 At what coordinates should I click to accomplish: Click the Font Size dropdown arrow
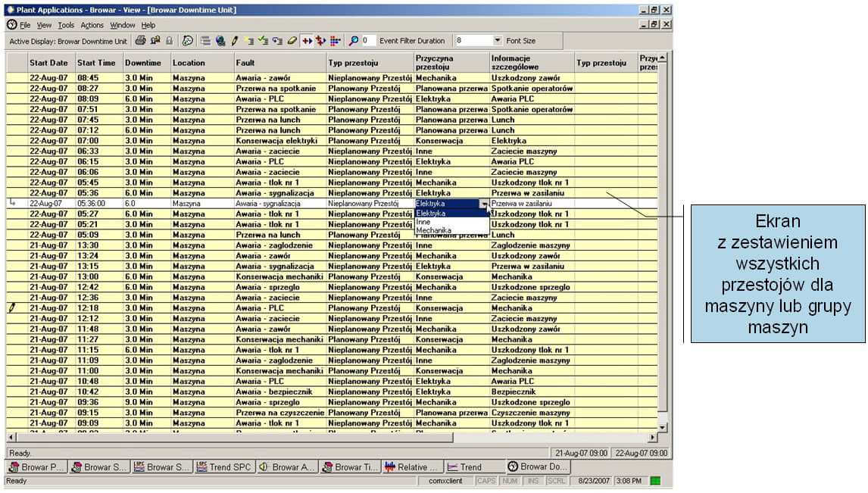coord(497,40)
